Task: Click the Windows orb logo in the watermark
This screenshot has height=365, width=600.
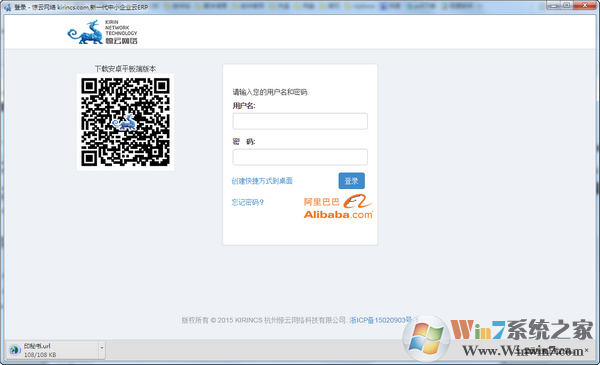Action: (426, 339)
